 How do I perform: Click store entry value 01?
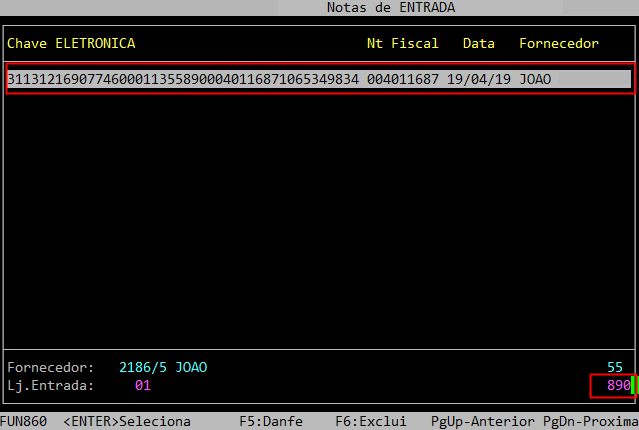click(x=143, y=385)
